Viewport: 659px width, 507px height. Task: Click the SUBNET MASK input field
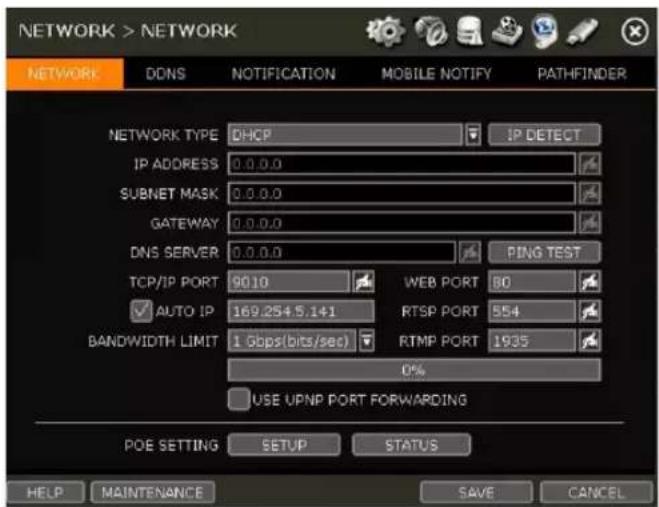pyautogui.click(x=401, y=193)
